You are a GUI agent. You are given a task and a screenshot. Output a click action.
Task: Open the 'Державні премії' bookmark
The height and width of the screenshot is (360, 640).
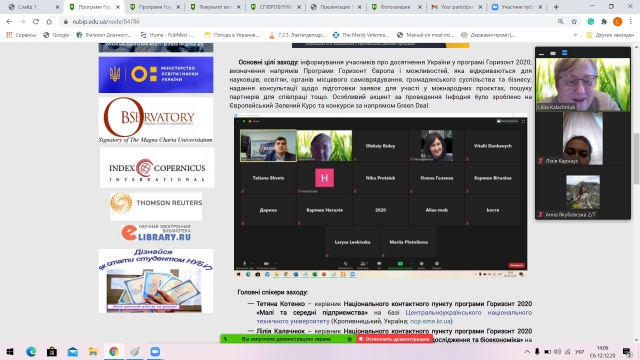(489, 35)
